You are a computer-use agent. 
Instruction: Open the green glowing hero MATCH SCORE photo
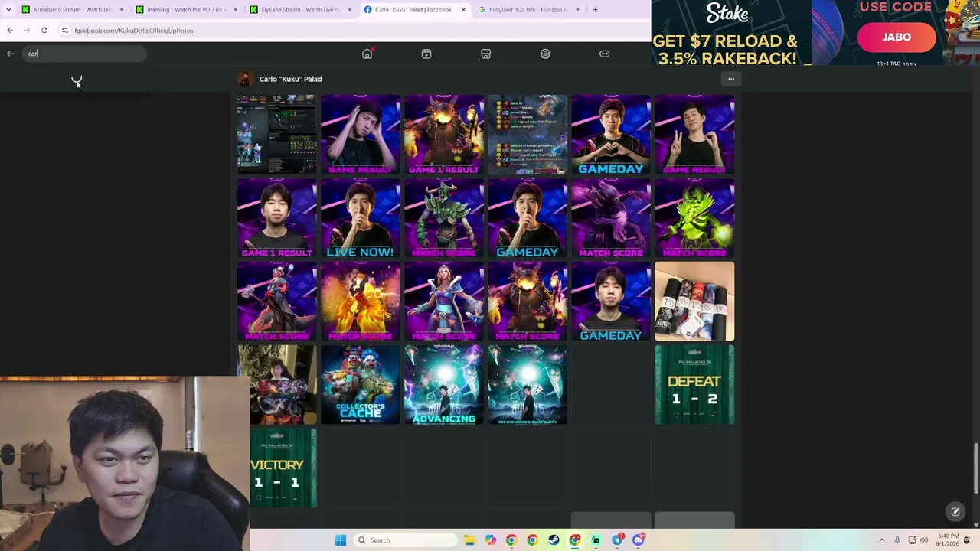(694, 218)
